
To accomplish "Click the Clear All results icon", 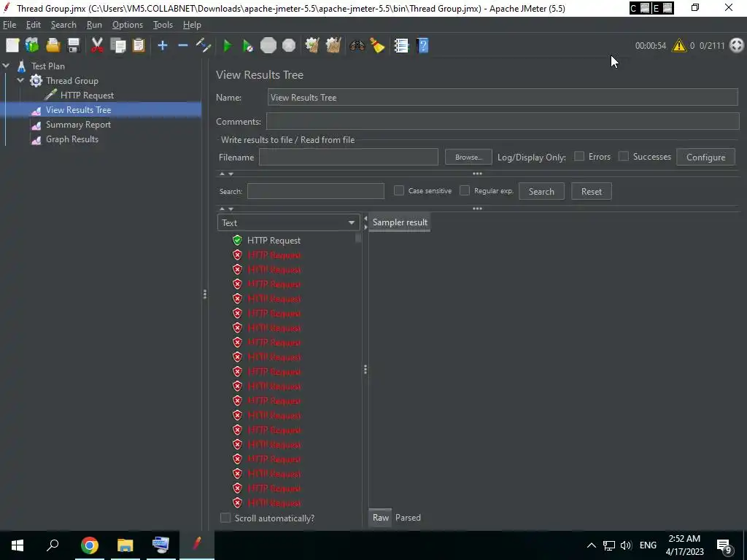I will coord(333,46).
